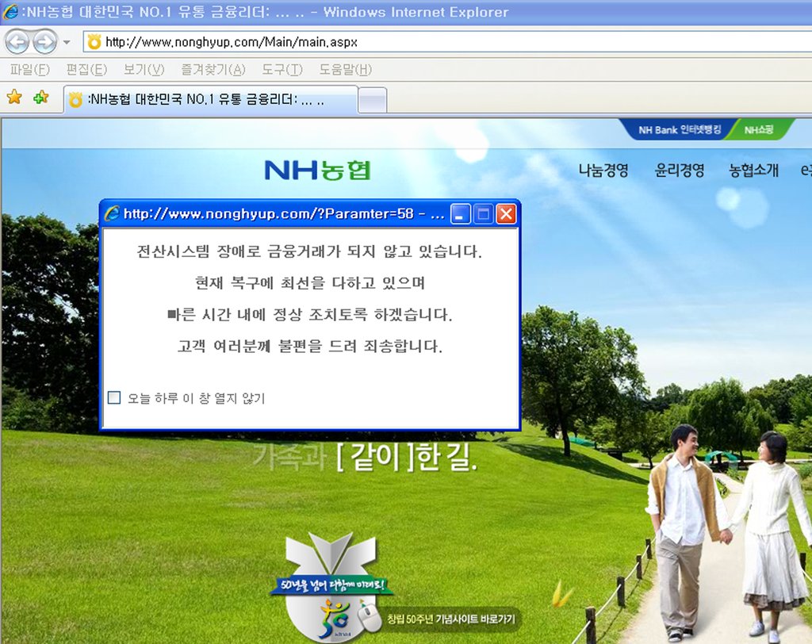The height and width of the screenshot is (644, 812).
Task: Check the 오늘 하루 이 창 열지 않기 box
Action: coord(114,397)
